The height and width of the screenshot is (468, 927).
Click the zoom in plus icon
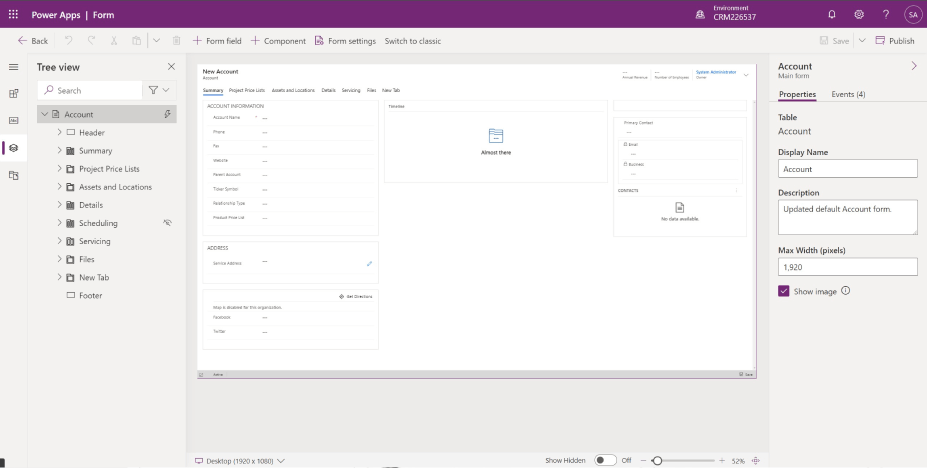722,460
